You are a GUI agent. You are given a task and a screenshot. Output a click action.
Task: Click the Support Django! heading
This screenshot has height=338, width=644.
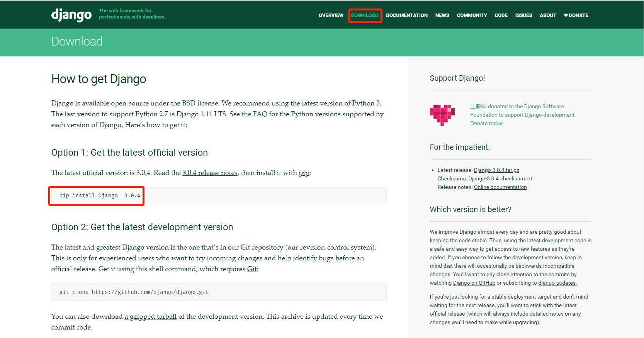[457, 78]
